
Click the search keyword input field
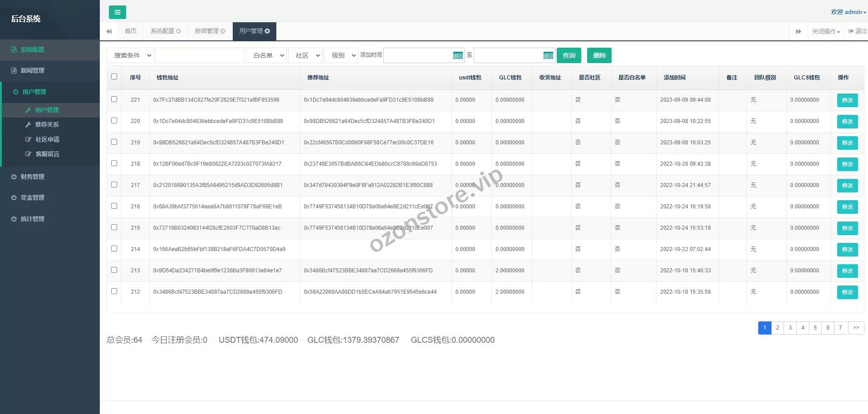tap(199, 55)
